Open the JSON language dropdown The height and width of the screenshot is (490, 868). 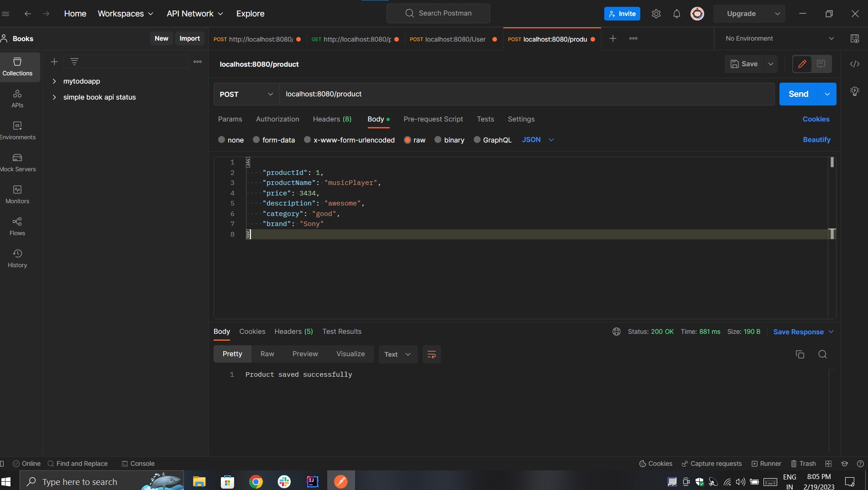coord(538,140)
